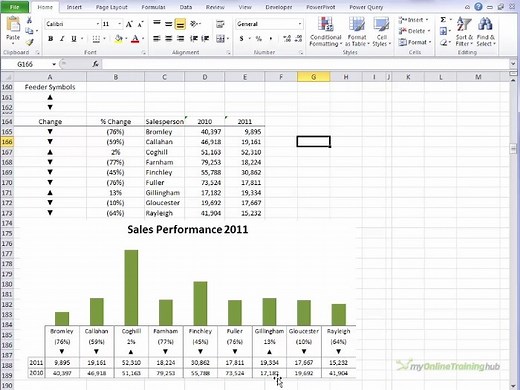Click the Paste button
The height and width of the screenshot is (390, 520).
[13, 29]
